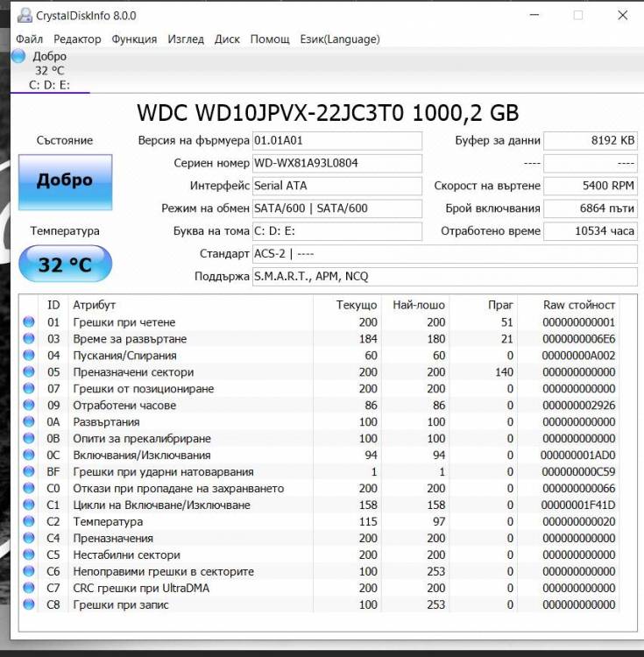The image size is (644, 657).
Task: Click the Serial ATA interface field
Action: (x=337, y=186)
